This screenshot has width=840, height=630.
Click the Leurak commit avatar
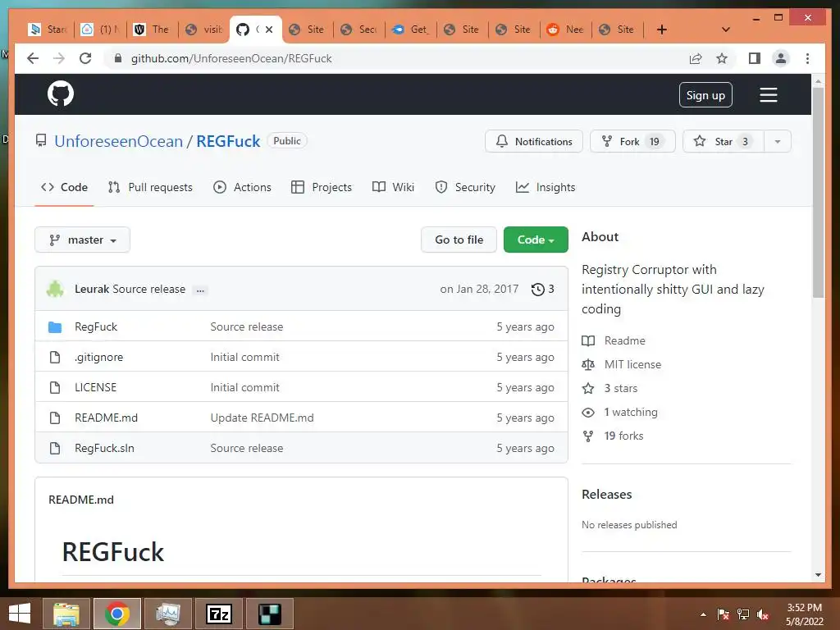click(x=55, y=289)
